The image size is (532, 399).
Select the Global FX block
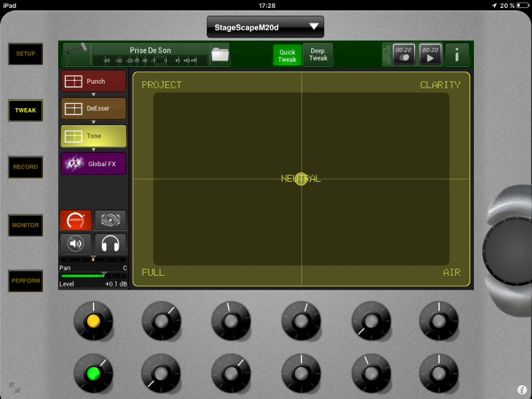point(94,164)
